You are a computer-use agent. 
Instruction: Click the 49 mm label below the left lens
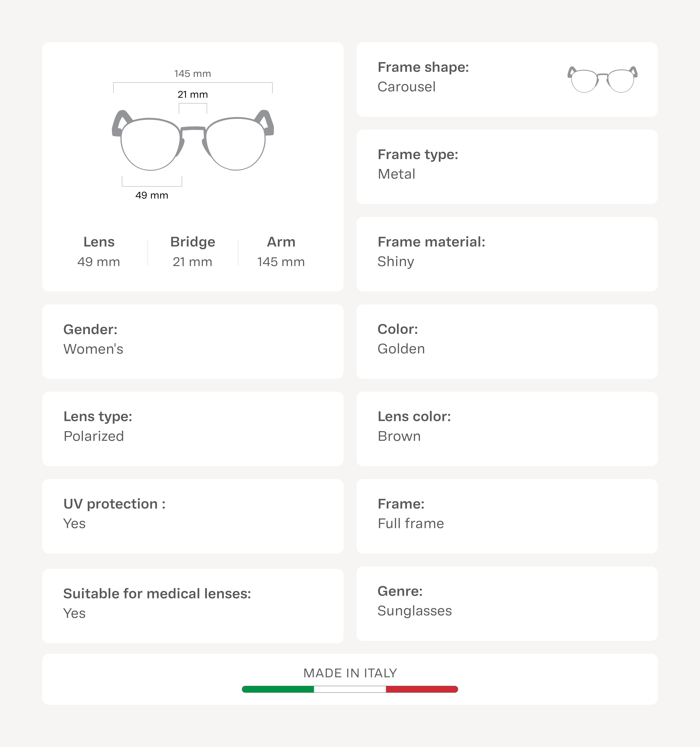click(x=152, y=195)
